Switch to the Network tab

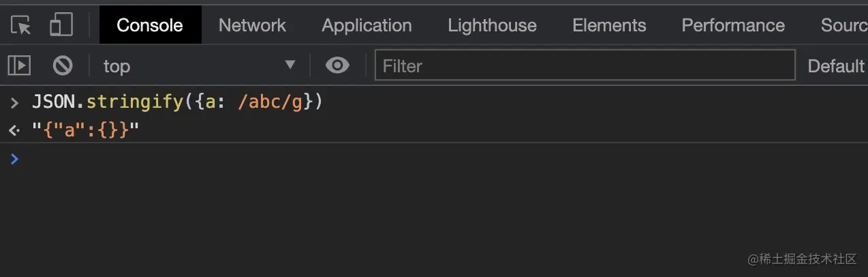click(x=252, y=25)
